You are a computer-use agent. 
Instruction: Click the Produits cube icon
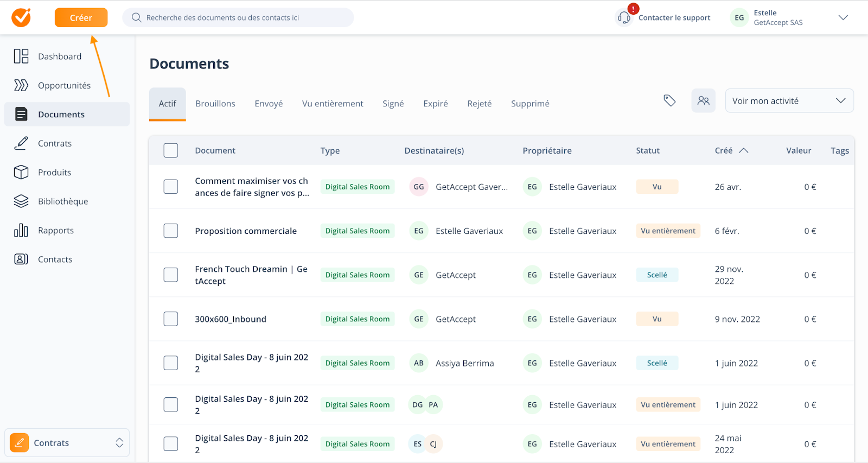point(21,172)
